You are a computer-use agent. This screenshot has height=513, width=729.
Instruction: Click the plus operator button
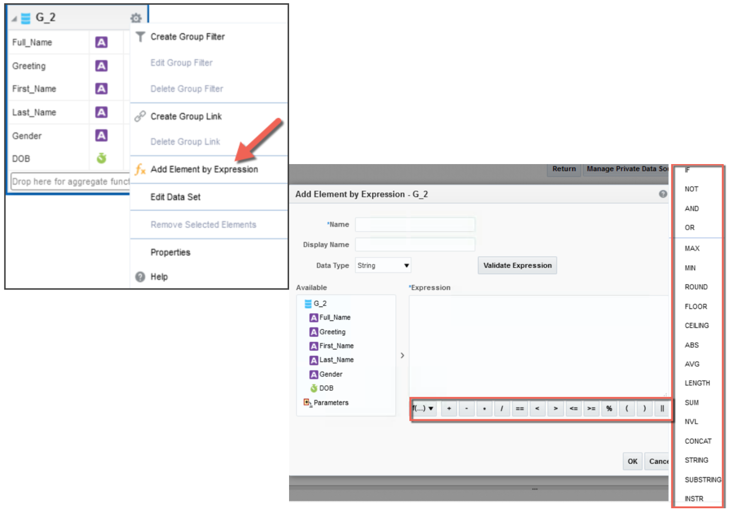(449, 408)
